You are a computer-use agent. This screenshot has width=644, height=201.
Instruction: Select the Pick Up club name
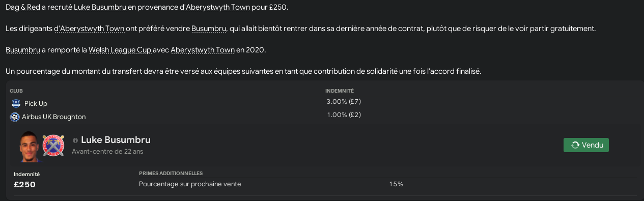pos(36,103)
